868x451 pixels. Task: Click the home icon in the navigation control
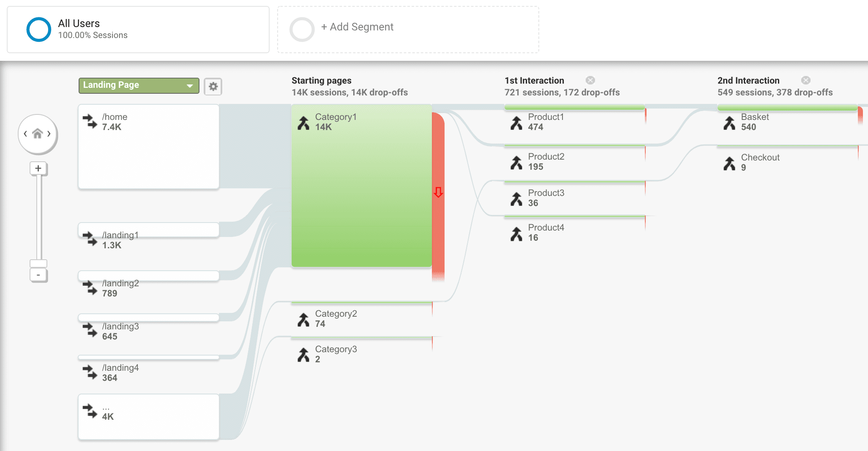tap(38, 134)
